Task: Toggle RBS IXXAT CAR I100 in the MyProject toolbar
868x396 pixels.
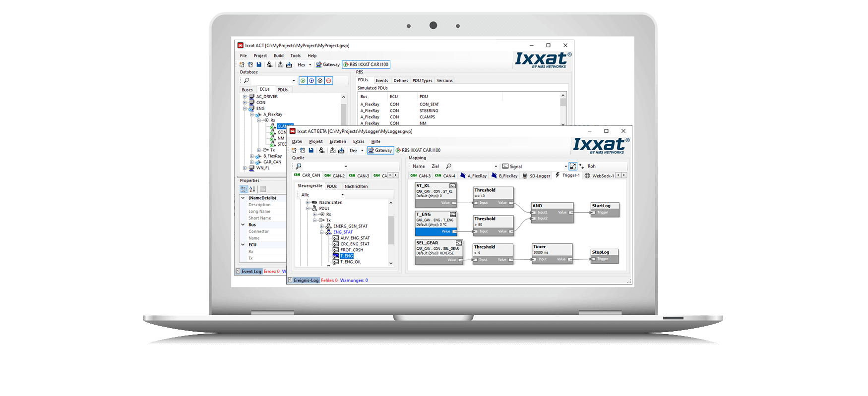Action: tap(366, 64)
